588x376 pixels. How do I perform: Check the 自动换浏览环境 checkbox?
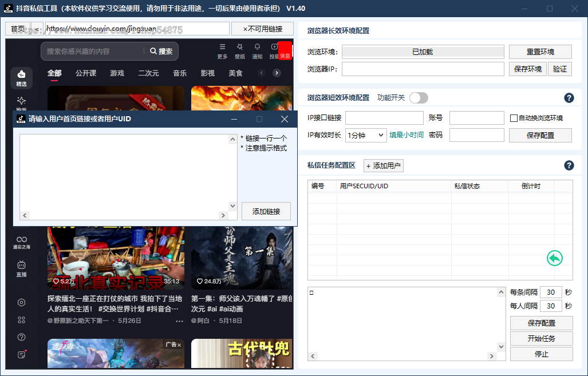point(514,118)
